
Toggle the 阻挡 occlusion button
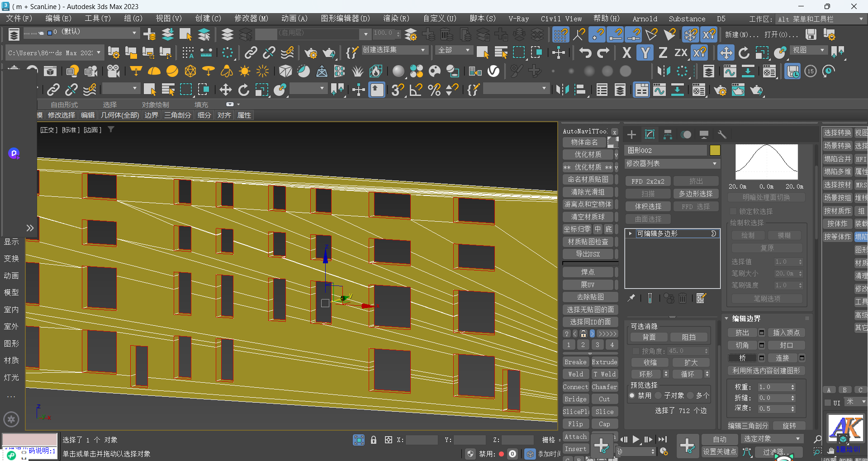coord(689,337)
